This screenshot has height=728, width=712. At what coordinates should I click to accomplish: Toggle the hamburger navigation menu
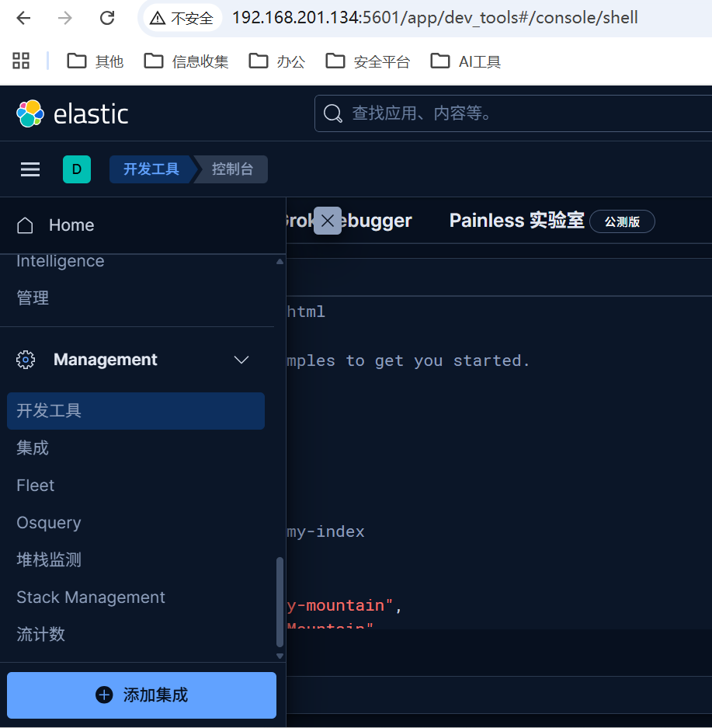click(30, 169)
